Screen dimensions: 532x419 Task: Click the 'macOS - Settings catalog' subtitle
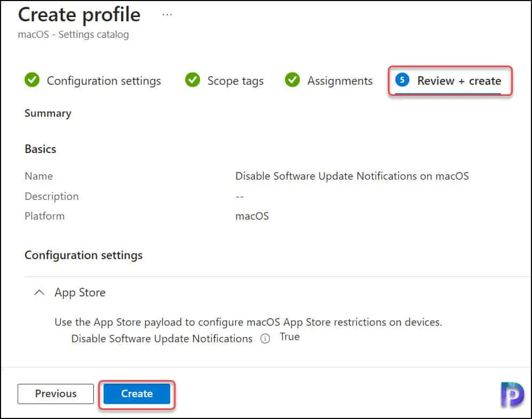click(x=73, y=35)
